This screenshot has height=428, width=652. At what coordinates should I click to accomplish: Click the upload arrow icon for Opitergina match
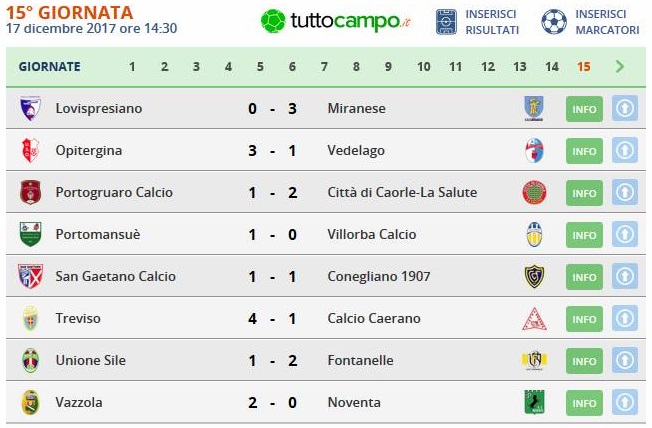(625, 151)
